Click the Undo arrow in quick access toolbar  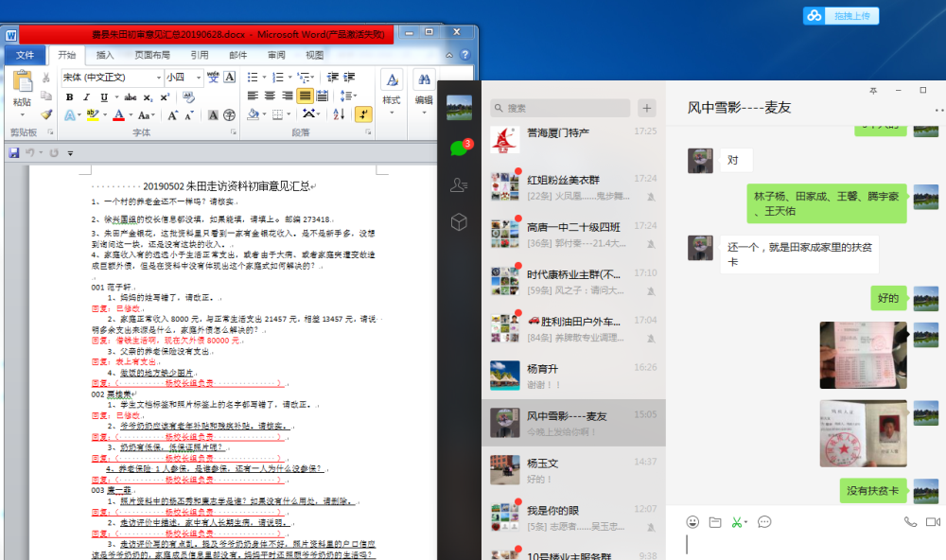(x=29, y=153)
